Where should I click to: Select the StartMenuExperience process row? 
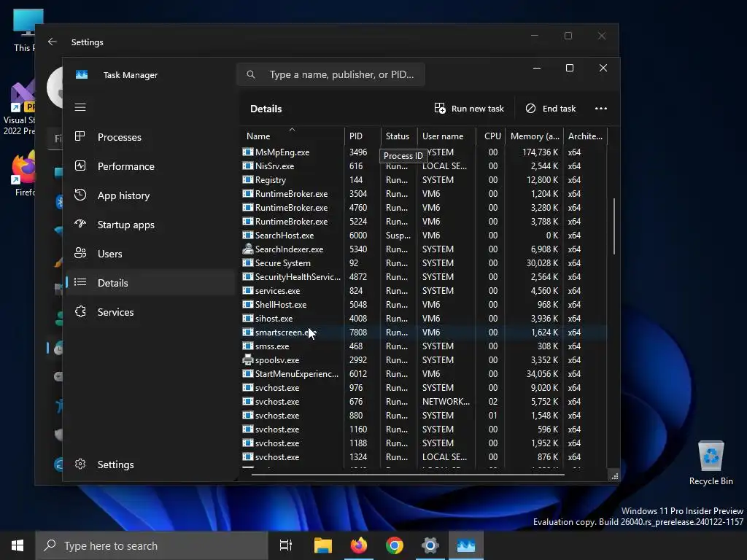click(424, 373)
